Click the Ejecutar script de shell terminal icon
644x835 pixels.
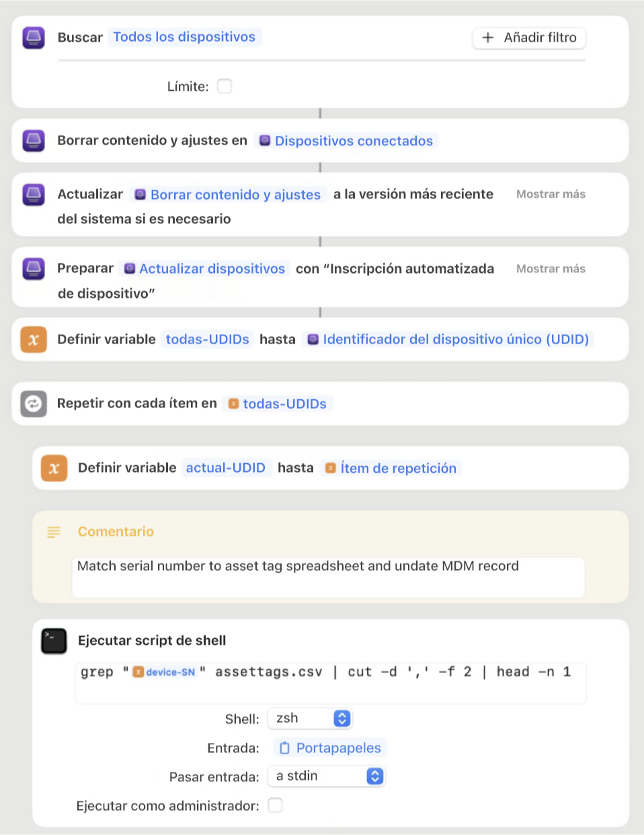54,641
